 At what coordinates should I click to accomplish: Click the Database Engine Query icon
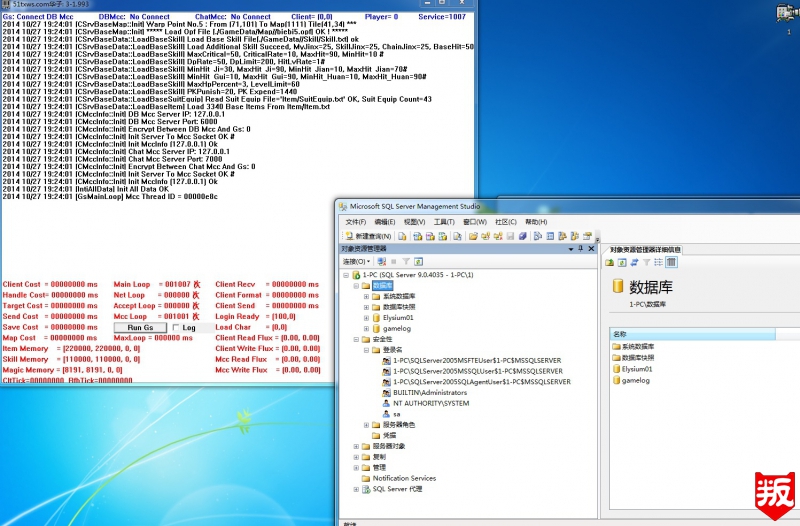403,236
